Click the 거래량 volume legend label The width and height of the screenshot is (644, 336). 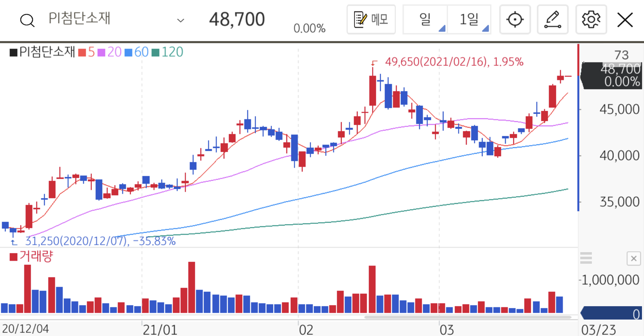pos(31,256)
